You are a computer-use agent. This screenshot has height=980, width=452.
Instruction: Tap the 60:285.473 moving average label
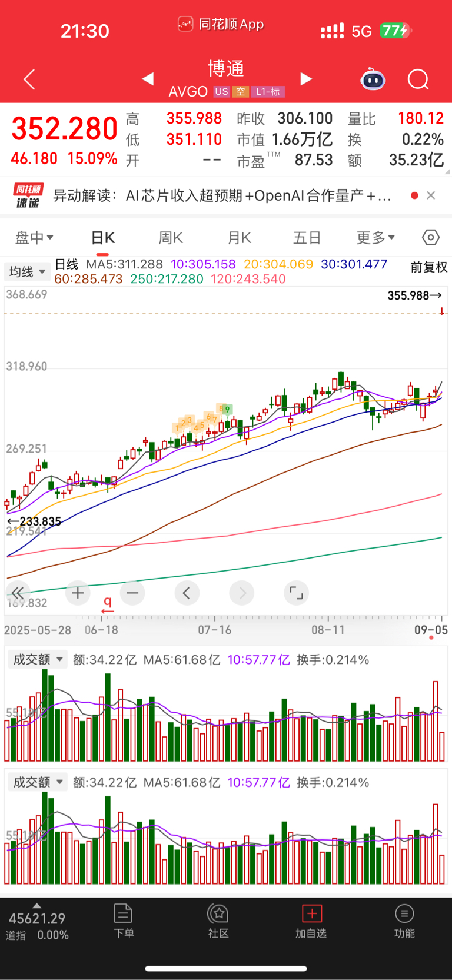(88, 279)
